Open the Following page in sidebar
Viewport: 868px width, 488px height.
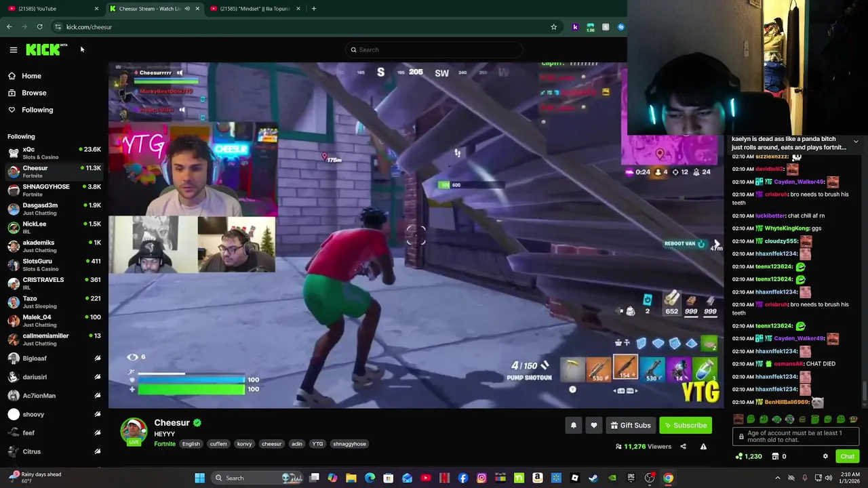[37, 110]
